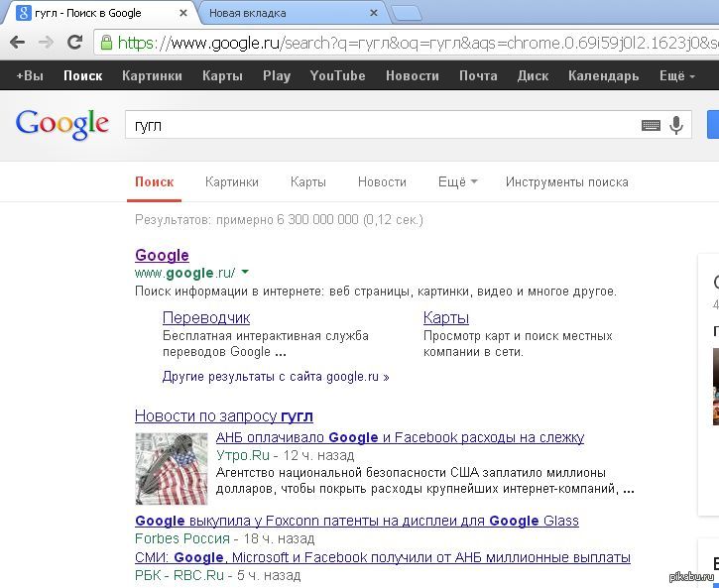
Task: Open 'Новости по запросу гугл' link
Action: (224, 416)
